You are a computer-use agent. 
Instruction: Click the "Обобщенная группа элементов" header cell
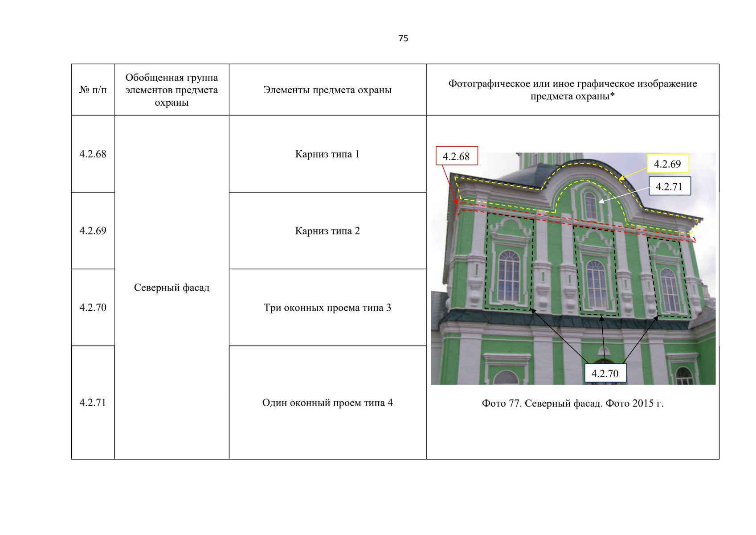(x=172, y=90)
